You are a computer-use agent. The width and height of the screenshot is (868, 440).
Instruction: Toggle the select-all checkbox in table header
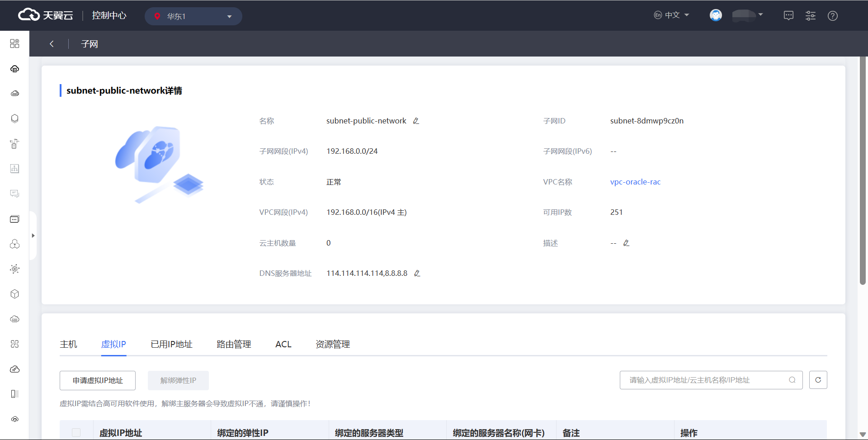[76, 432]
